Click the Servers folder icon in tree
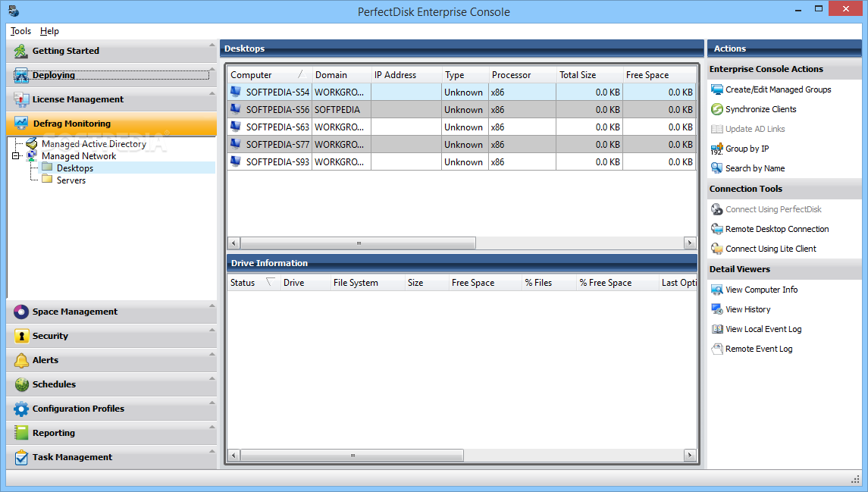 [47, 180]
